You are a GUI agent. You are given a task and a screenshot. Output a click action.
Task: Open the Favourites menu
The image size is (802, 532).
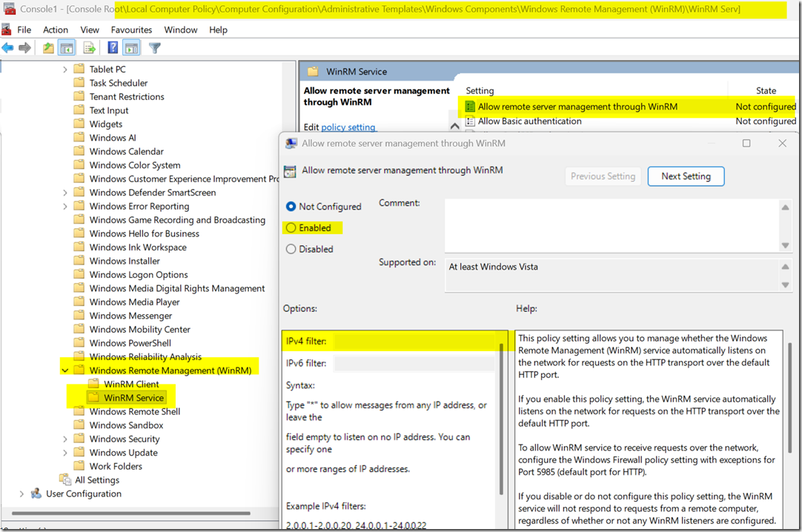pyautogui.click(x=131, y=30)
